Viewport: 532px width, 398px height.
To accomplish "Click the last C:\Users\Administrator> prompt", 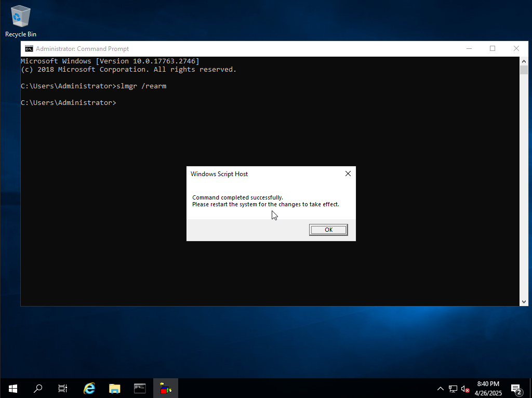I will click(69, 103).
